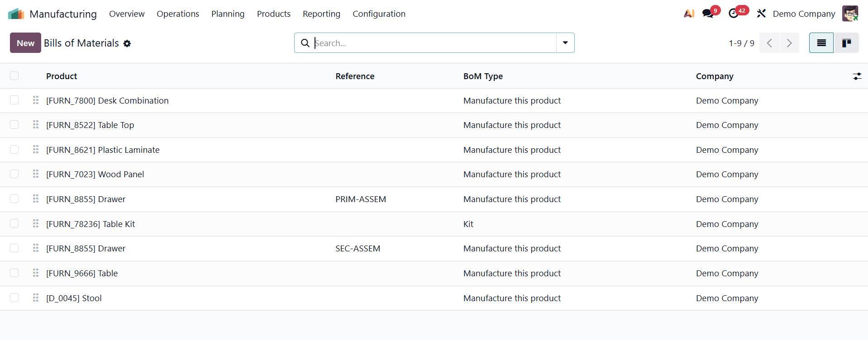The image size is (868, 340).
Task: Click the SEC-ASSEM reference cell
Action: [358, 248]
